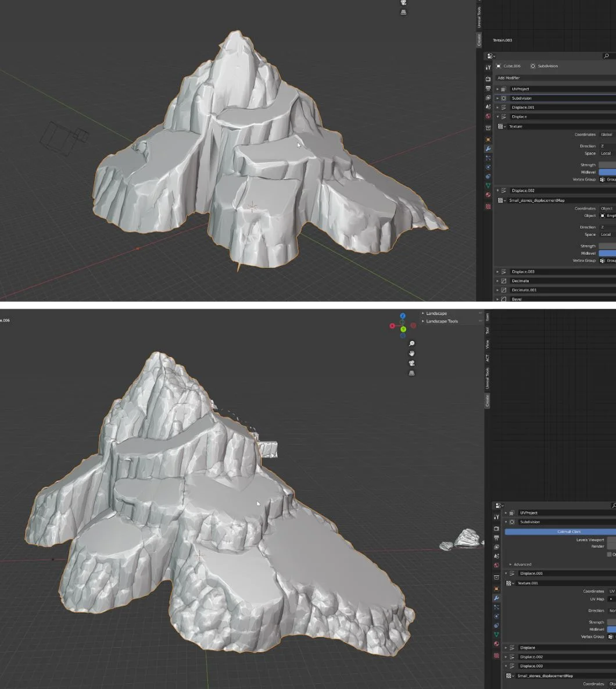
Task: Open Object properties orange square tab, upper panel
Action: tap(488, 140)
